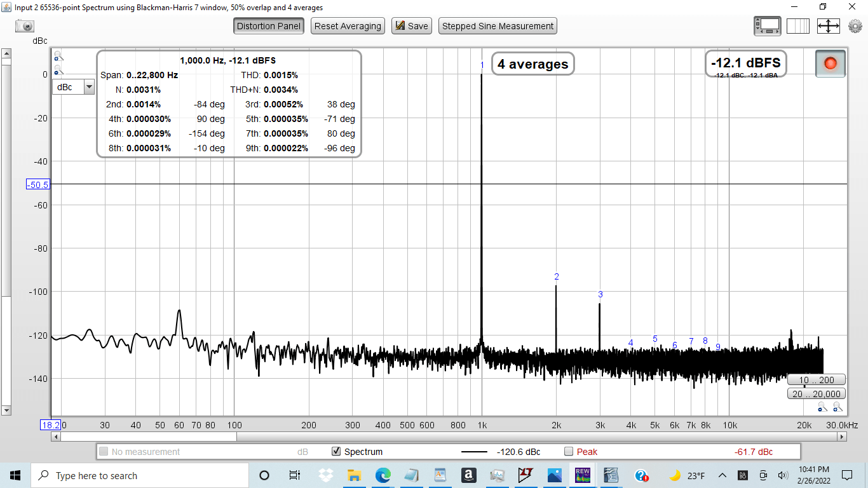Open the Photos app on the taskbar
The image size is (868, 488).
[x=554, y=475]
